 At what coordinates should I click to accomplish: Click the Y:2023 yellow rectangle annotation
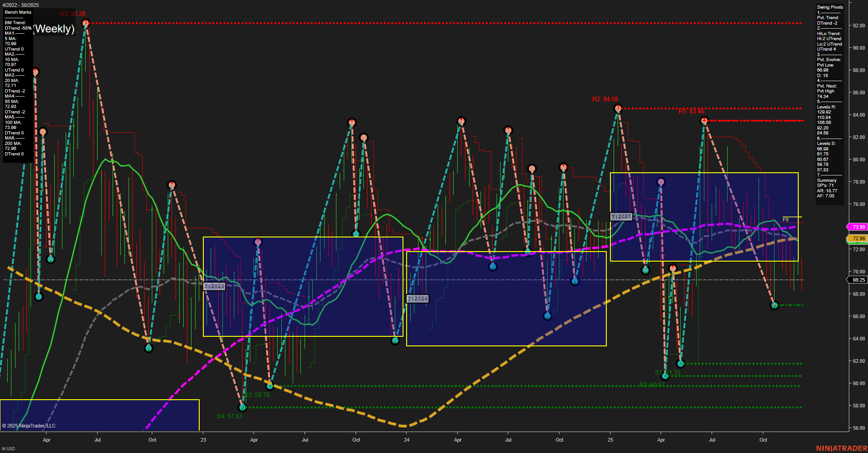coord(214,286)
